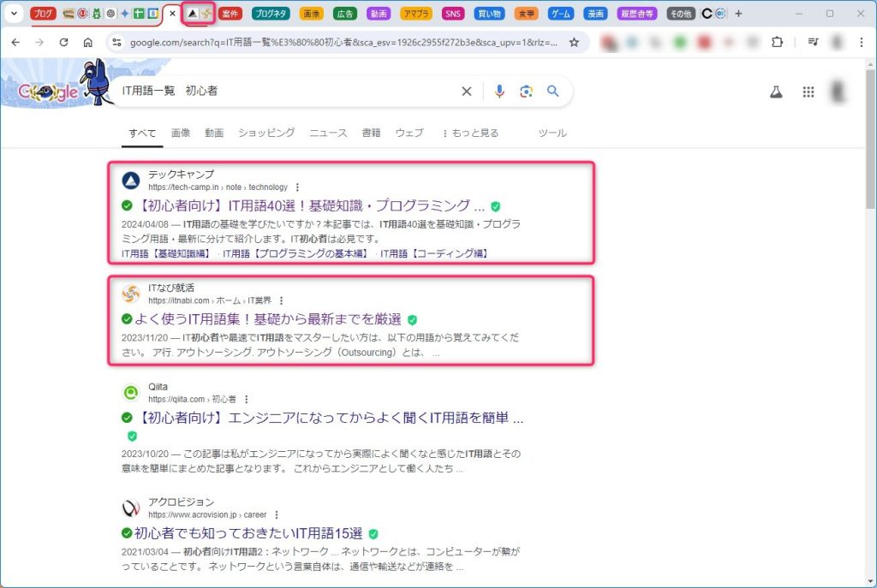
Task: Click the browser forward arrow
Action: click(x=39, y=43)
